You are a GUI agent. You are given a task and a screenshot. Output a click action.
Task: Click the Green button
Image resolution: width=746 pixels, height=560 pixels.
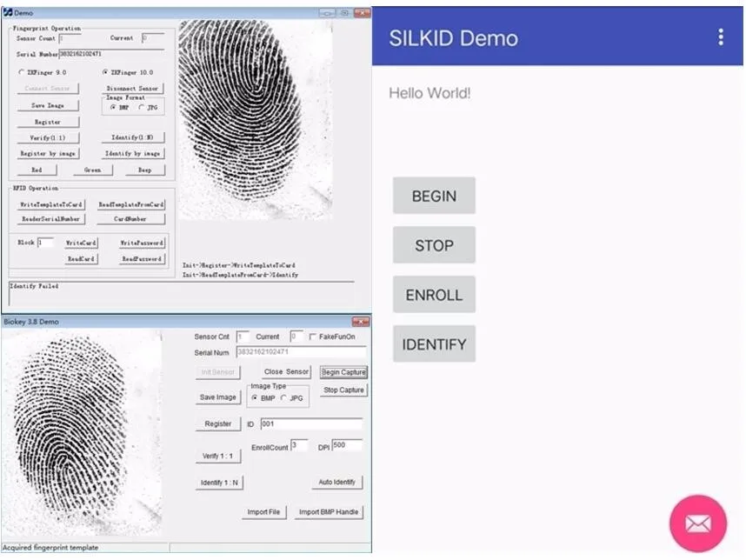pos(93,170)
